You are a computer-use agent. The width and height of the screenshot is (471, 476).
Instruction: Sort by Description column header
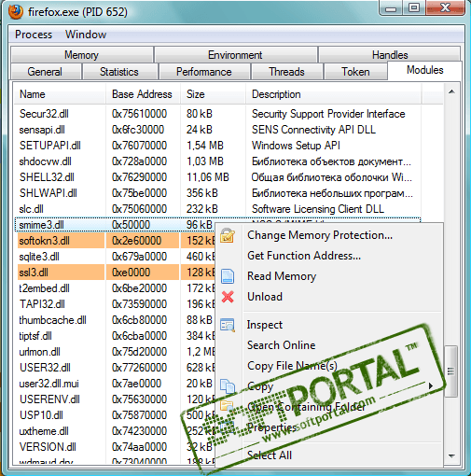tap(333, 94)
